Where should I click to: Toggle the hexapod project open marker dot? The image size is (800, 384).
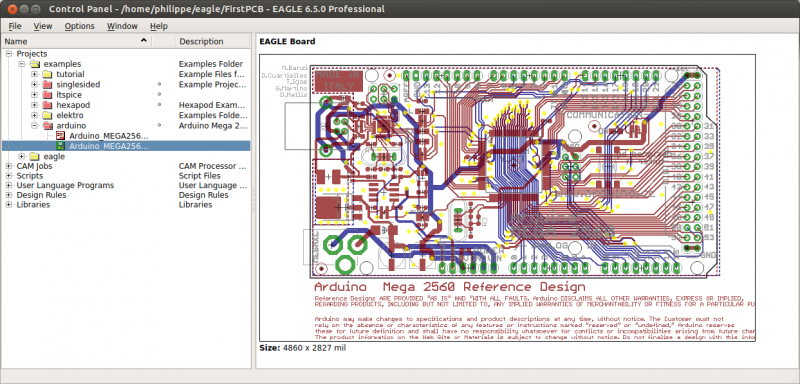coord(159,105)
